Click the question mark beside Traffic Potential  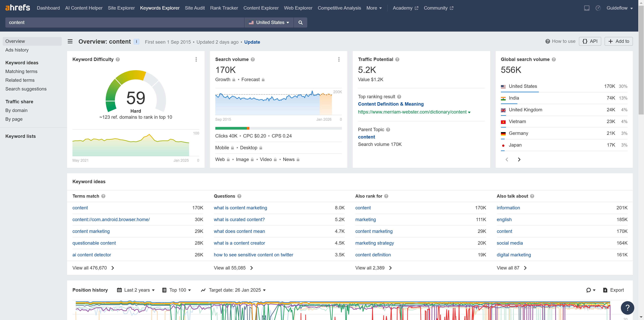(x=397, y=59)
